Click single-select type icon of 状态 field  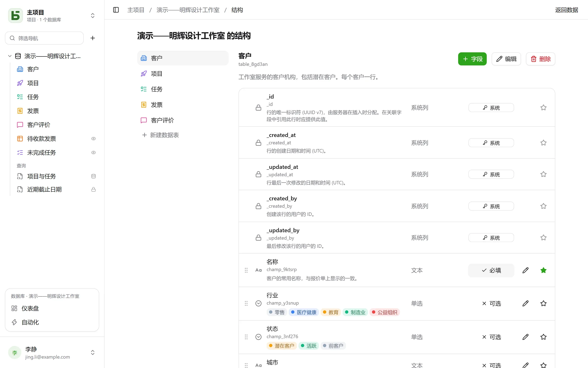click(258, 337)
